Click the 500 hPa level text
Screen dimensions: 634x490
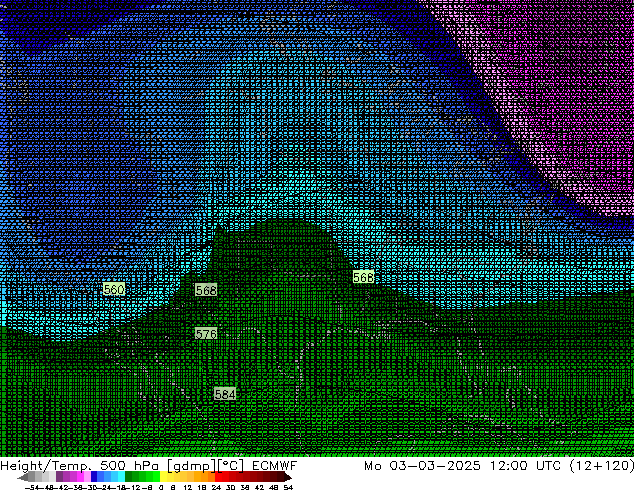point(129,465)
